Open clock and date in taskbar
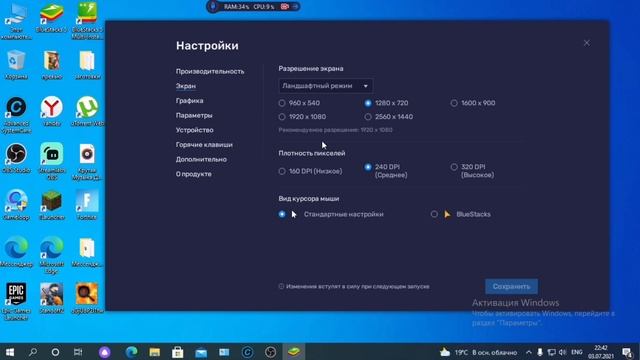640x360 pixels. [601, 352]
